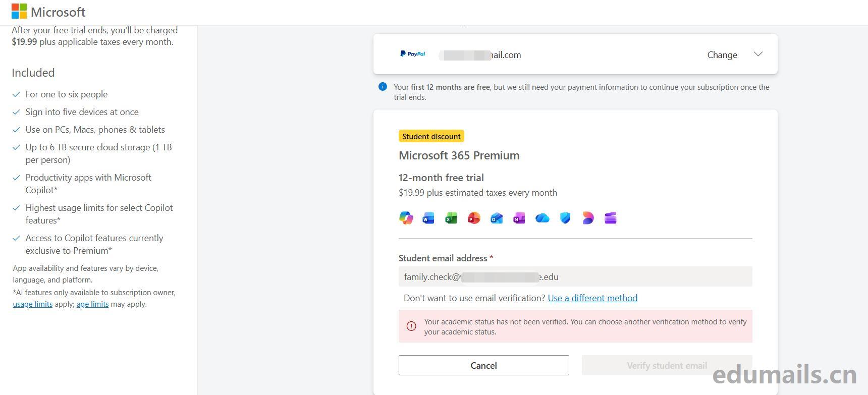Screen dimensions: 868x395
Task: Click the Designer app icon
Action: pyautogui.click(x=588, y=218)
